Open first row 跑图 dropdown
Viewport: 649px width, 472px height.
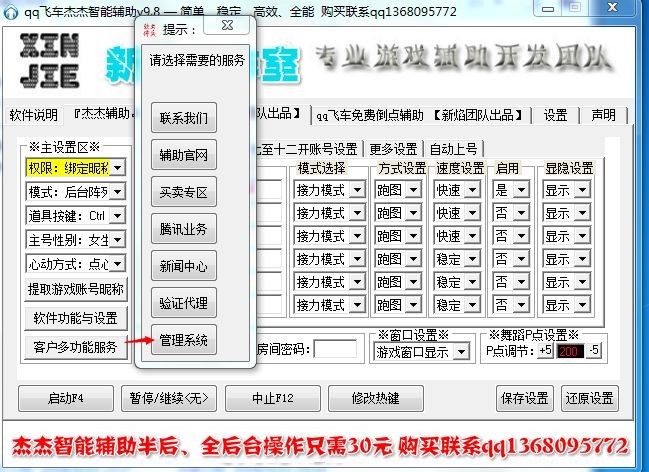413,190
